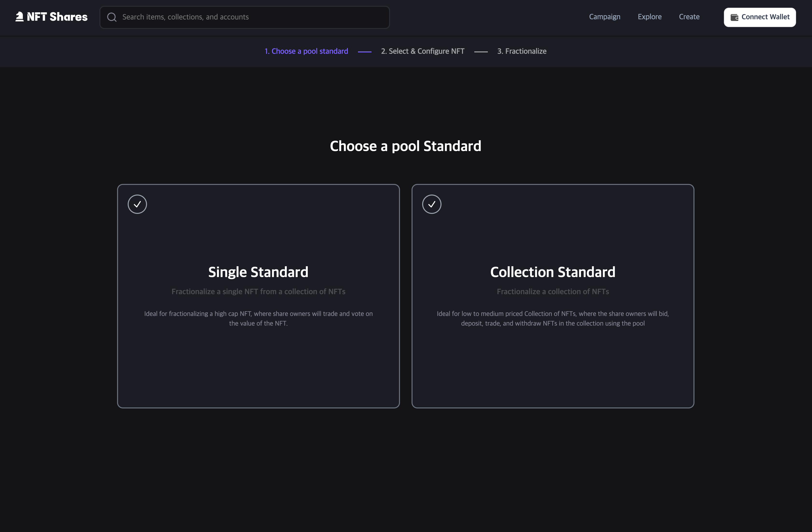Click the Single Standard card title
Screen dimensions: 812x532
[258, 272]
